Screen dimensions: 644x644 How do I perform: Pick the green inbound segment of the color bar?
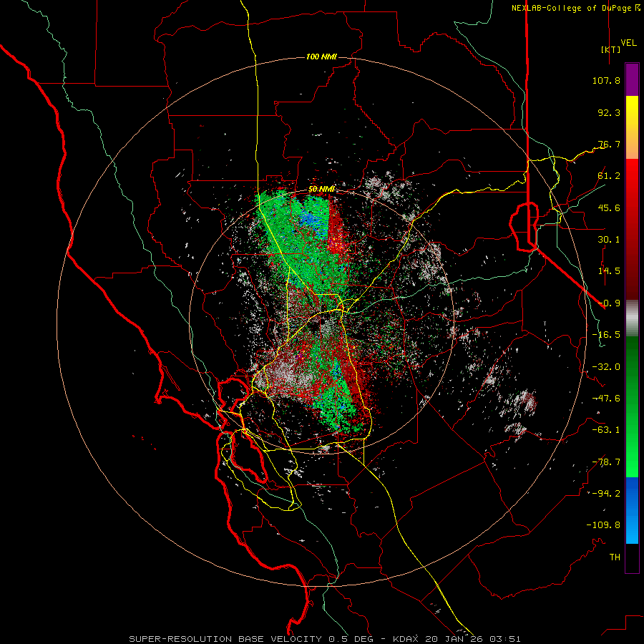[x=632, y=406]
